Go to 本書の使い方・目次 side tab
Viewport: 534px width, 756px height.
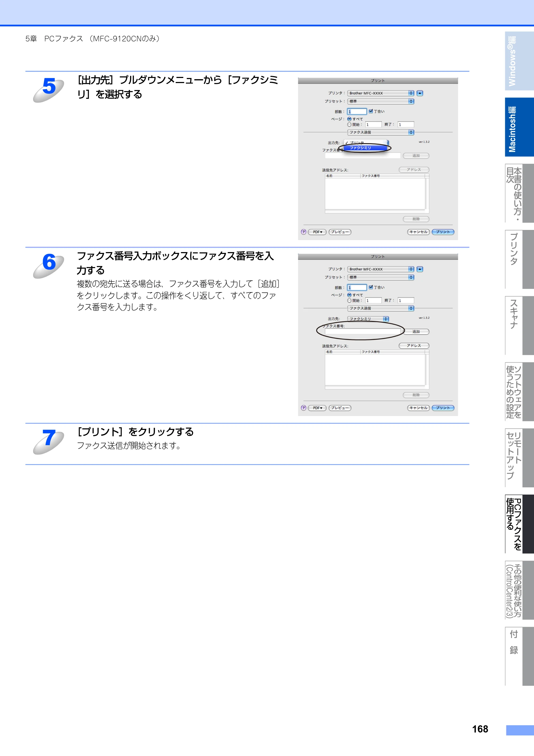pos(519,193)
